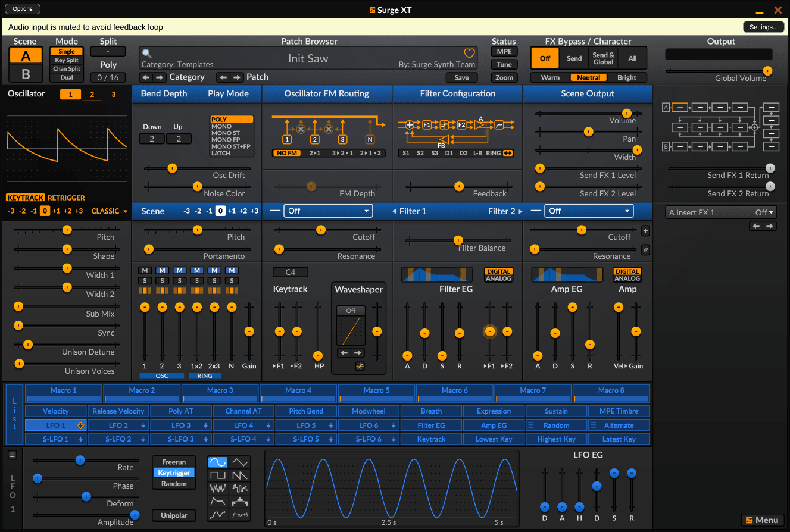The image size is (790, 532).
Task: Select the square LFO waveform
Action: tap(218, 475)
